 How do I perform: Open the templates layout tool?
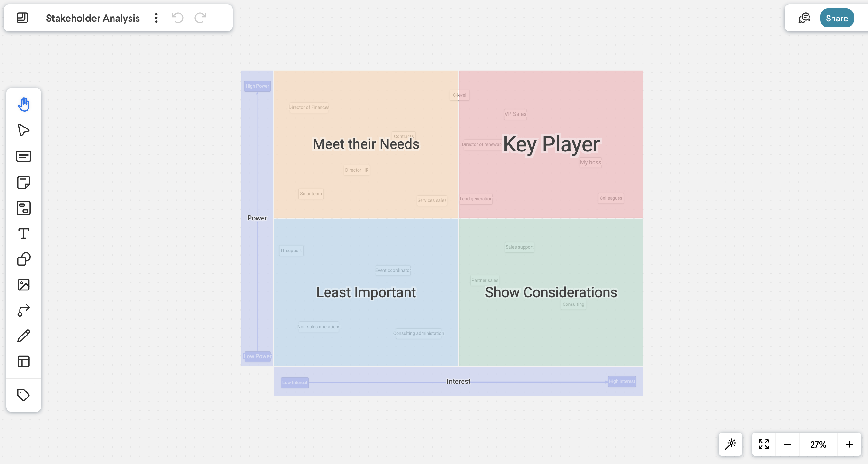(24, 361)
